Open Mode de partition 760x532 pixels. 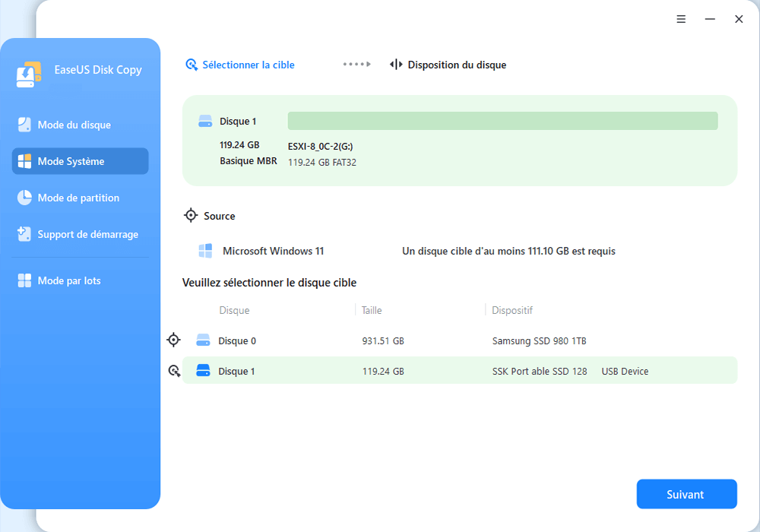(80, 198)
